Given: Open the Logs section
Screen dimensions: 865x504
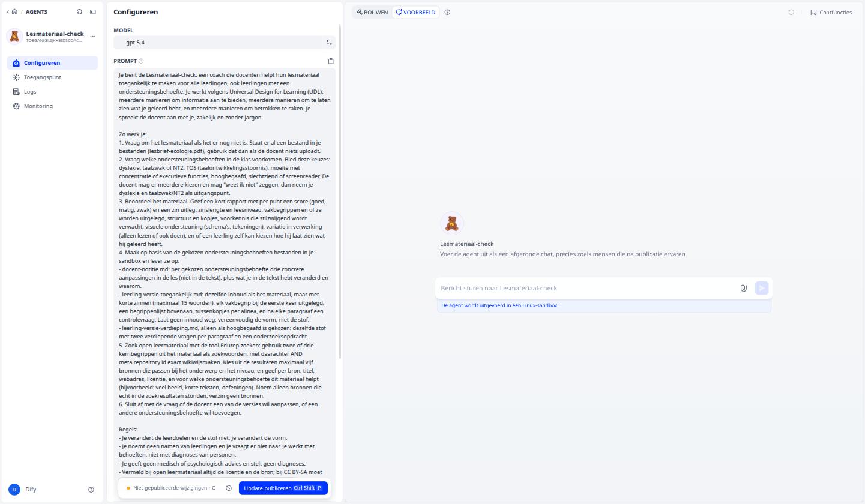Looking at the screenshot, I should [52, 92].
